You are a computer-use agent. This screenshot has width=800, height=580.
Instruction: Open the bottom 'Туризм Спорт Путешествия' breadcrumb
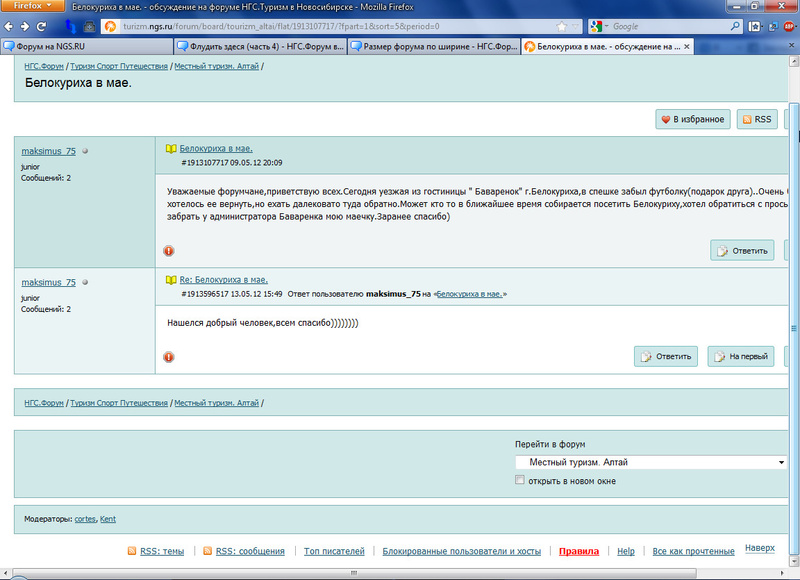click(x=119, y=403)
